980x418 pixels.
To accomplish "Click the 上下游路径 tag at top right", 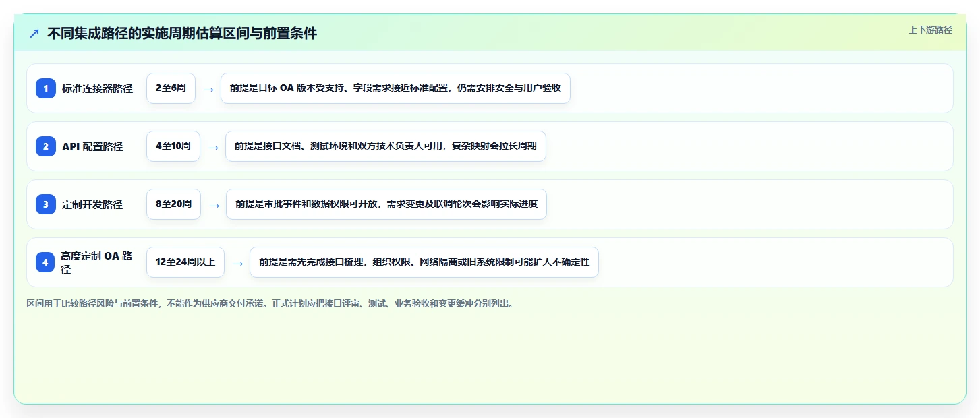I will [930, 30].
